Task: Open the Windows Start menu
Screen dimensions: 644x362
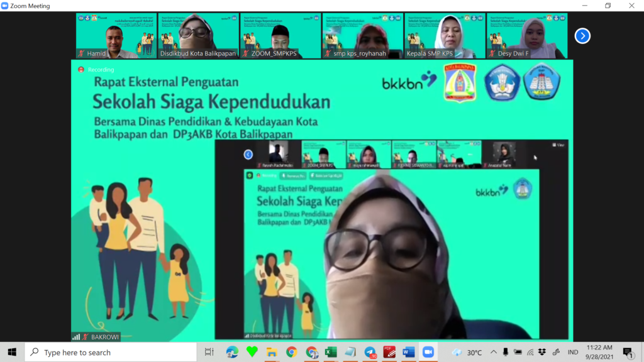Action: point(12,352)
